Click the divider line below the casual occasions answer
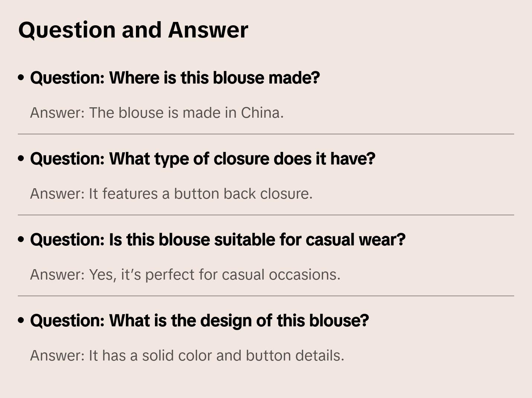Viewport: 532px width, 398px height. click(x=266, y=296)
